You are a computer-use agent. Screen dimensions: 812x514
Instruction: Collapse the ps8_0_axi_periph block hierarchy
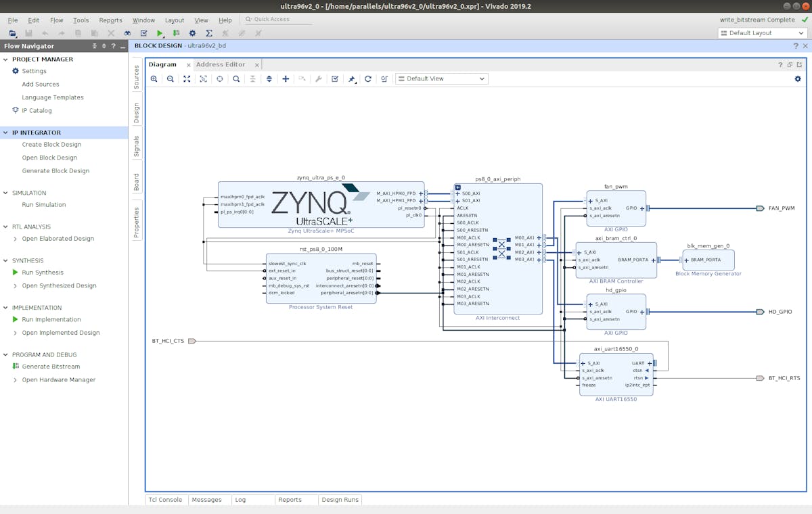458,187
